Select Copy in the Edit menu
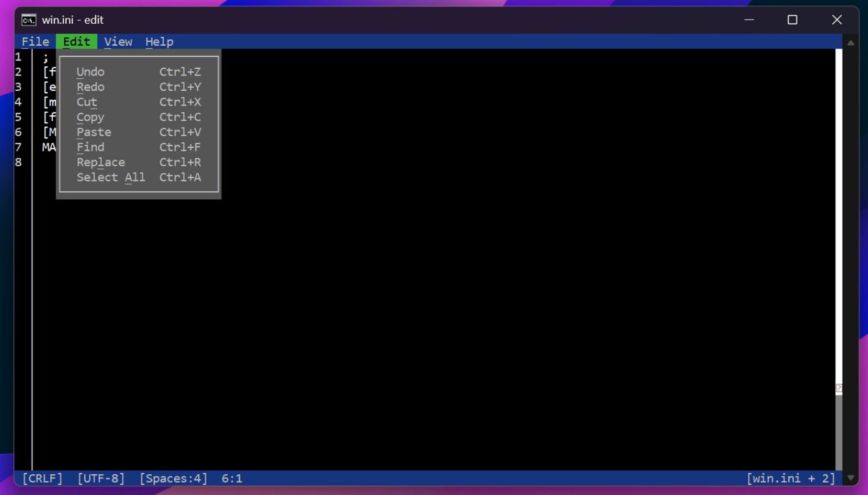868x495 pixels. pos(139,117)
